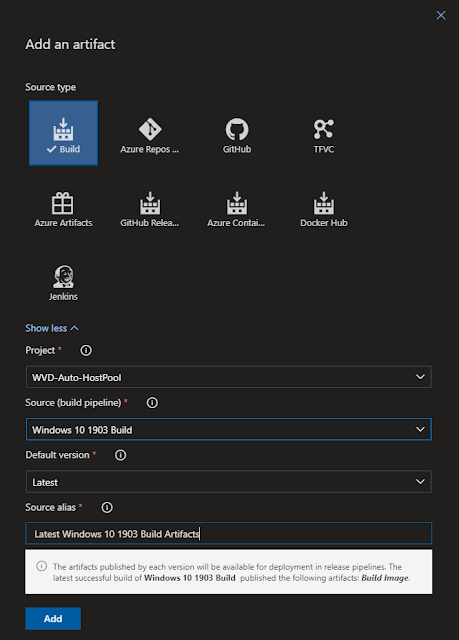The width and height of the screenshot is (459, 640).
Task: Open the Default version Latest dropdown
Action: pos(228,482)
